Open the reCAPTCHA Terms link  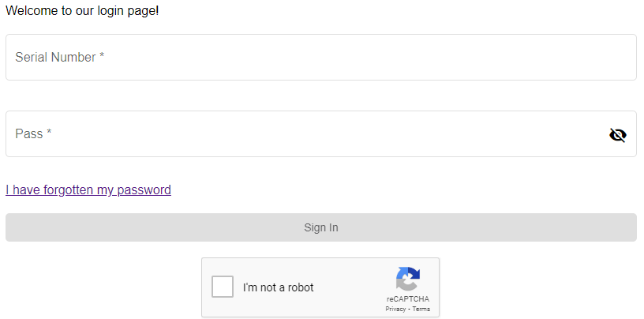click(x=421, y=309)
